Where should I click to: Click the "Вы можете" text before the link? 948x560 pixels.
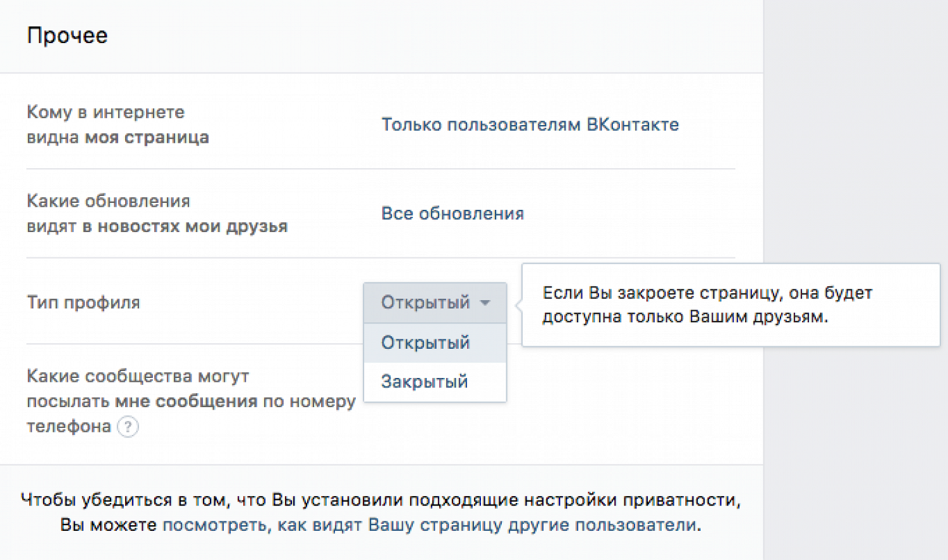tap(108, 525)
